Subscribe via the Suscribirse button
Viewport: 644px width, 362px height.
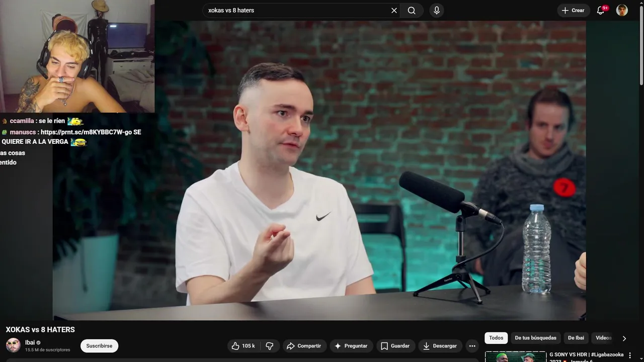pos(99,346)
